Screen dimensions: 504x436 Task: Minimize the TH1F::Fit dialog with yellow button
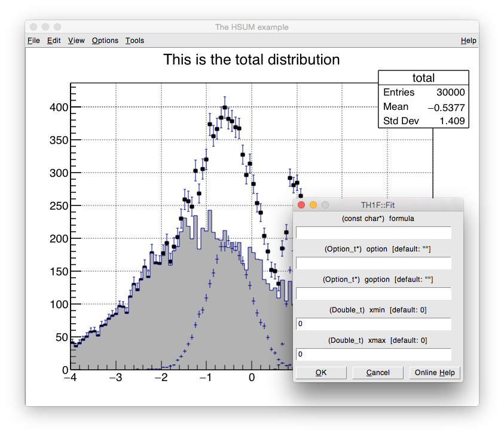(313, 205)
